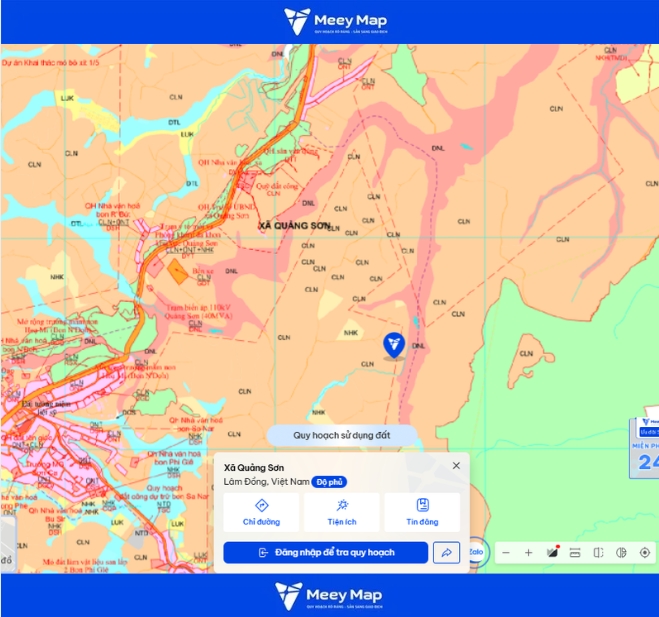Image resolution: width=659 pixels, height=617 pixels.
Task: Click the measure ruler toolbar icon
Action: coord(575,553)
